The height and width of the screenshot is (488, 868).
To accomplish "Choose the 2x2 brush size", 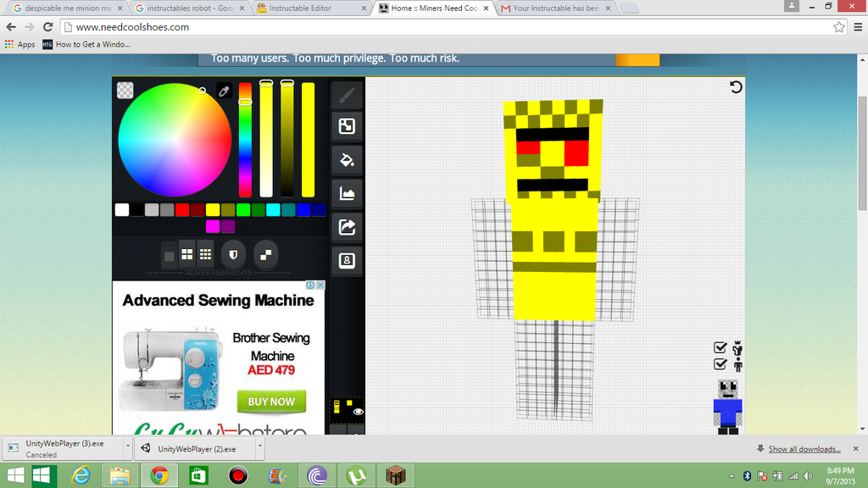I will pyautogui.click(x=187, y=254).
